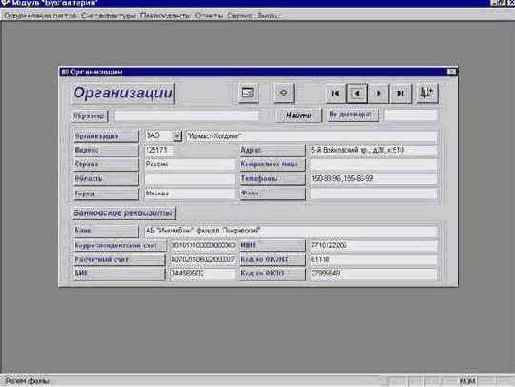515x387 pixels.
Task: Click the empty Область field
Action: coord(189,179)
